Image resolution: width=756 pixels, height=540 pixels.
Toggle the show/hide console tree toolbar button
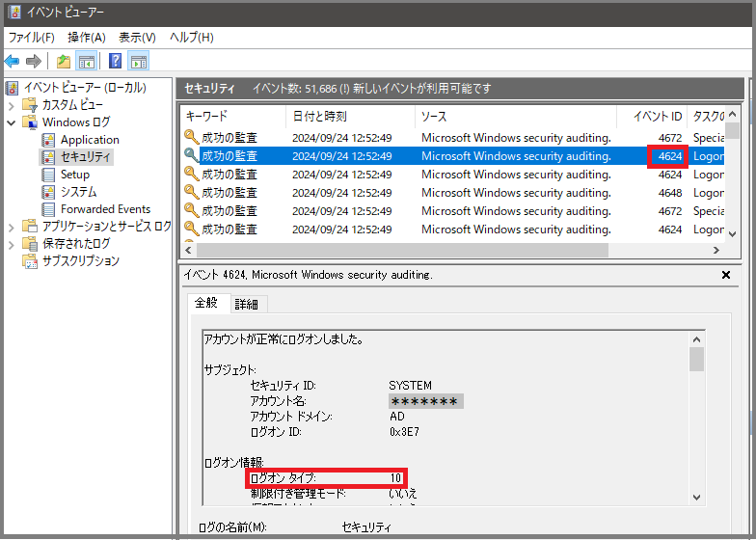tap(87, 62)
